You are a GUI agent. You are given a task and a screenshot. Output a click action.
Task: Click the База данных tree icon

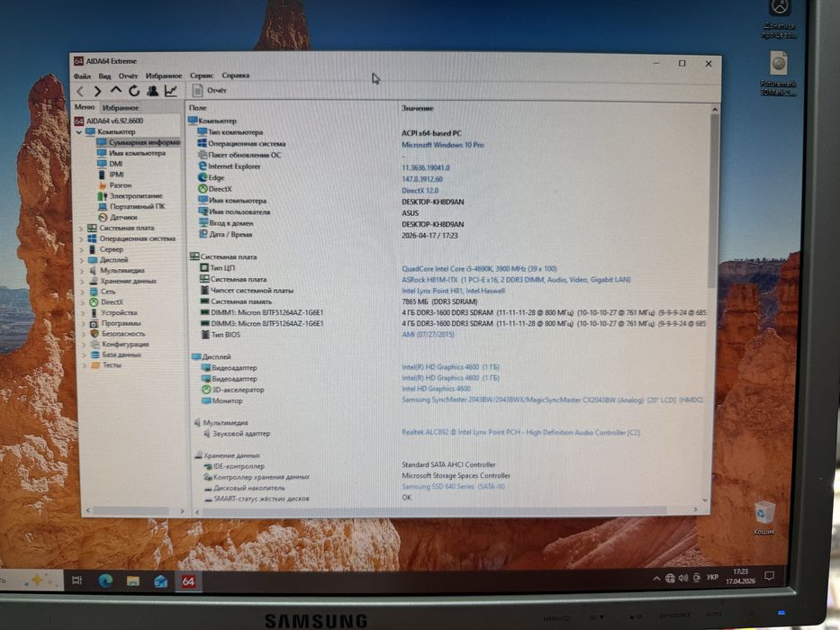pos(95,355)
